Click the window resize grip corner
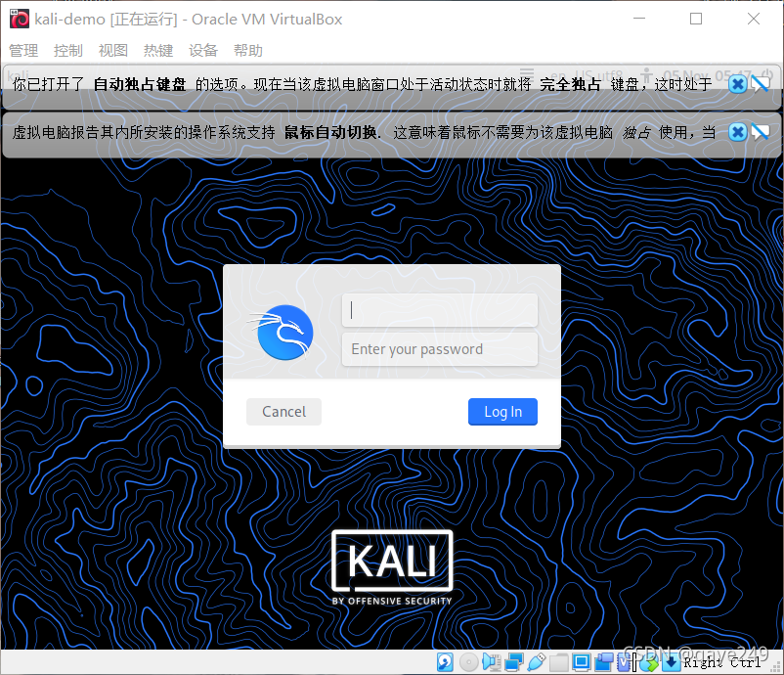 click(x=777, y=668)
